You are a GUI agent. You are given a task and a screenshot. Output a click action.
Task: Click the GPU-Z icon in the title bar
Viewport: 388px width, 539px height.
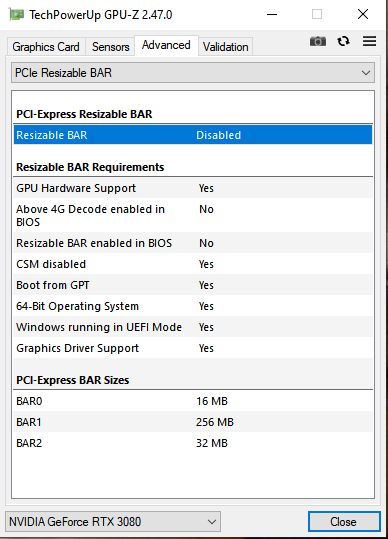pyautogui.click(x=16, y=14)
